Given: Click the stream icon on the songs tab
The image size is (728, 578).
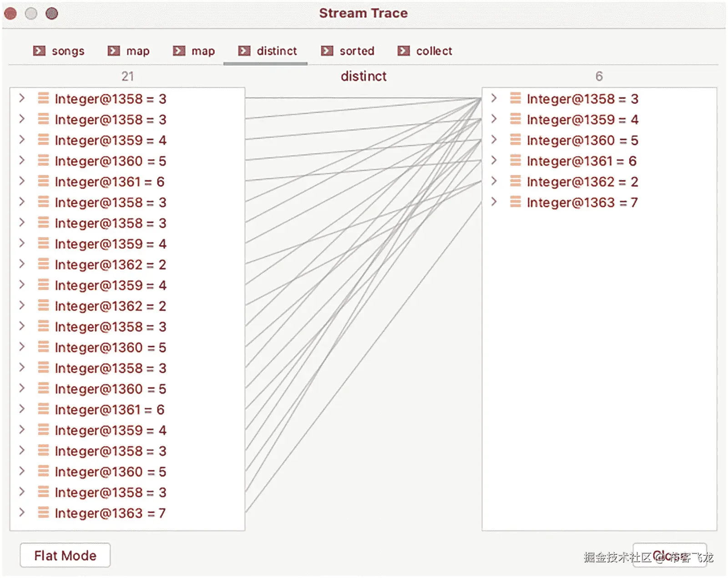Looking at the screenshot, I should (39, 51).
